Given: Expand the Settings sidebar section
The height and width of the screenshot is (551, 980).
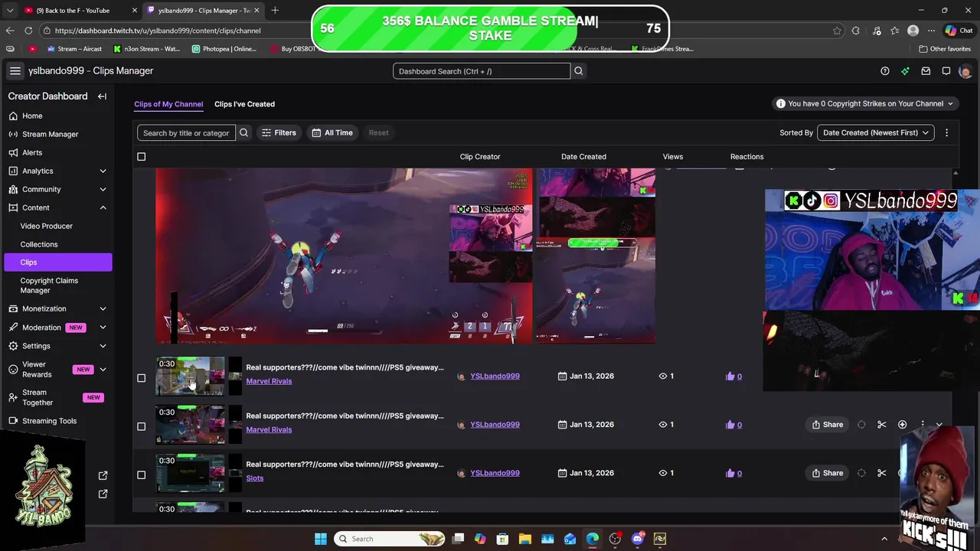Looking at the screenshot, I should [x=103, y=346].
